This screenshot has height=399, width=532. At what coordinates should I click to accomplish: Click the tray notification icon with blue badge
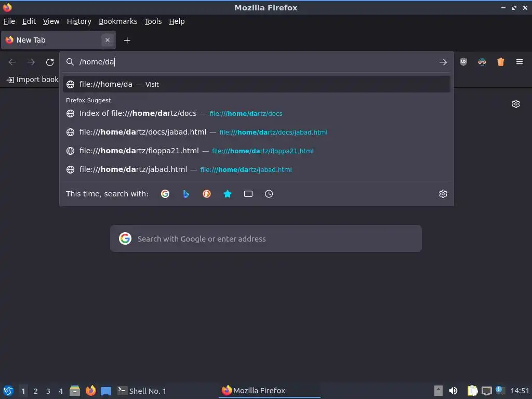500,390
